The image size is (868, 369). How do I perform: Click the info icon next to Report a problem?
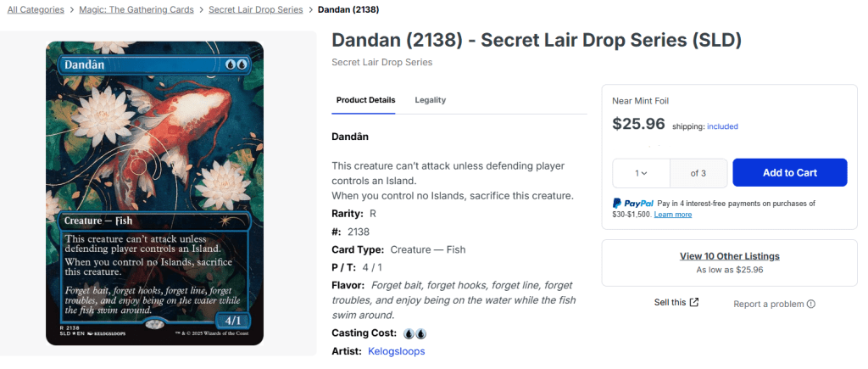pyautogui.click(x=811, y=305)
